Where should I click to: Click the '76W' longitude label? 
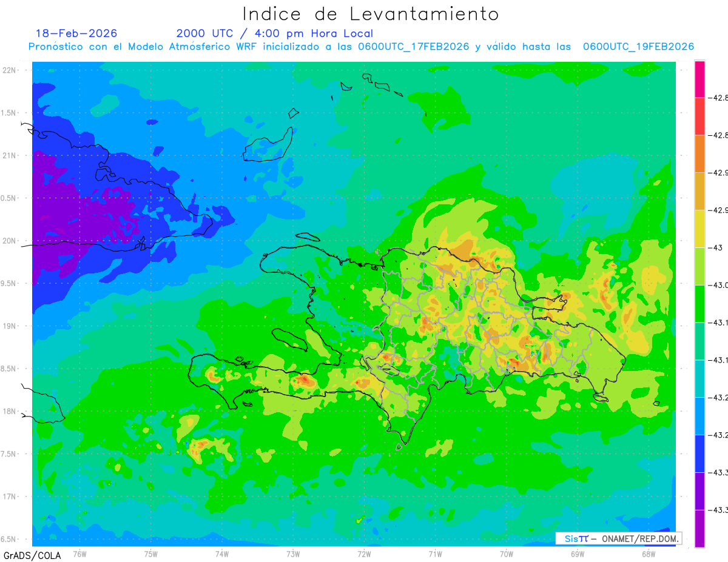79,554
